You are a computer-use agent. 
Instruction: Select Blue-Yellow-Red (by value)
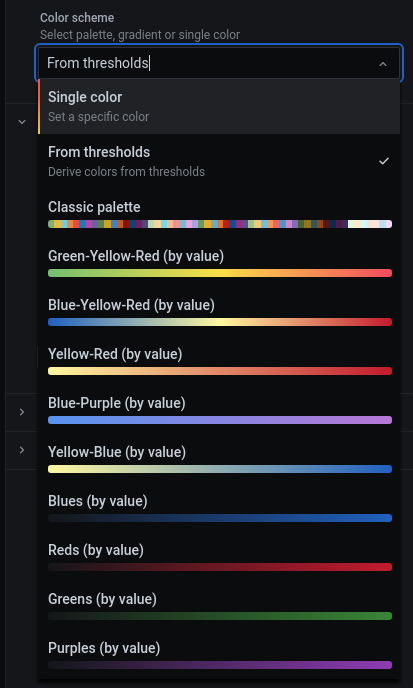[219, 312]
